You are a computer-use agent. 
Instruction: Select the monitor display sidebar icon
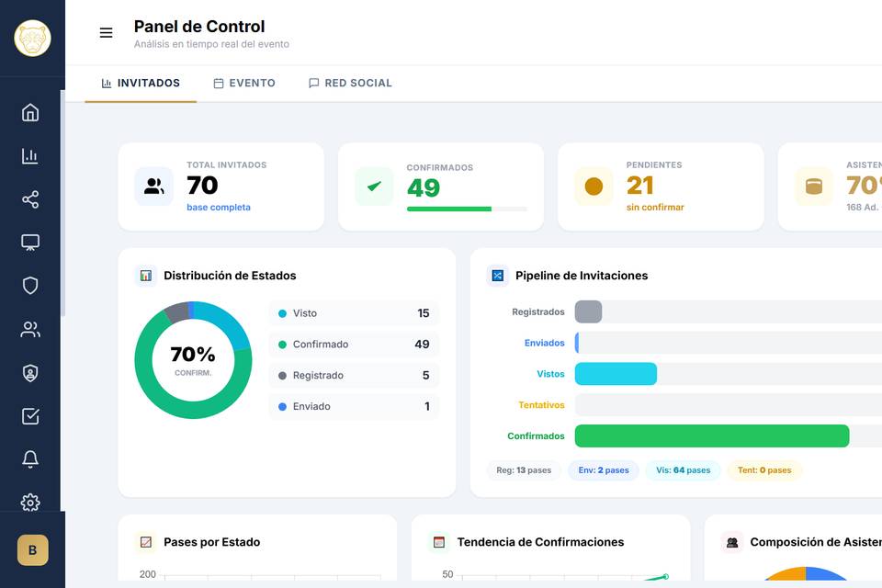pyautogui.click(x=30, y=243)
